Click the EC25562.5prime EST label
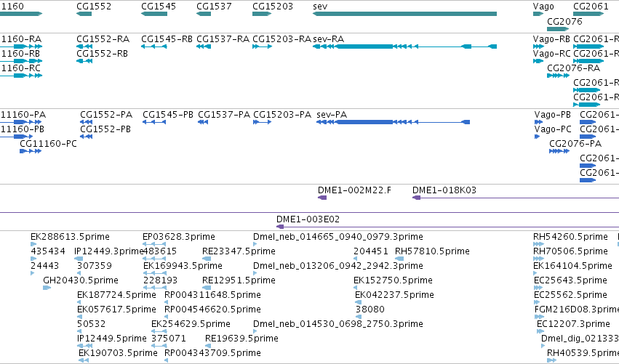 [570, 296]
